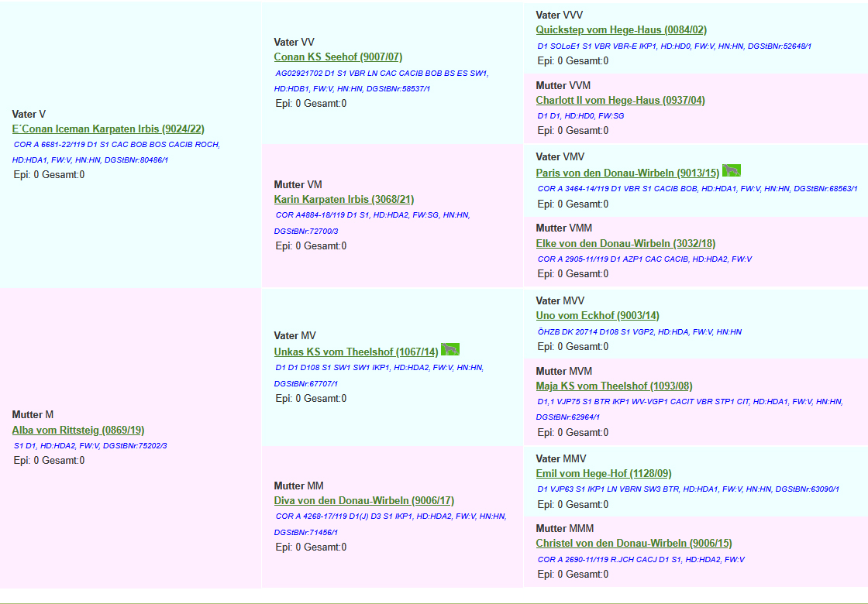Open Karin Karpaten Irbis entry

point(344,200)
